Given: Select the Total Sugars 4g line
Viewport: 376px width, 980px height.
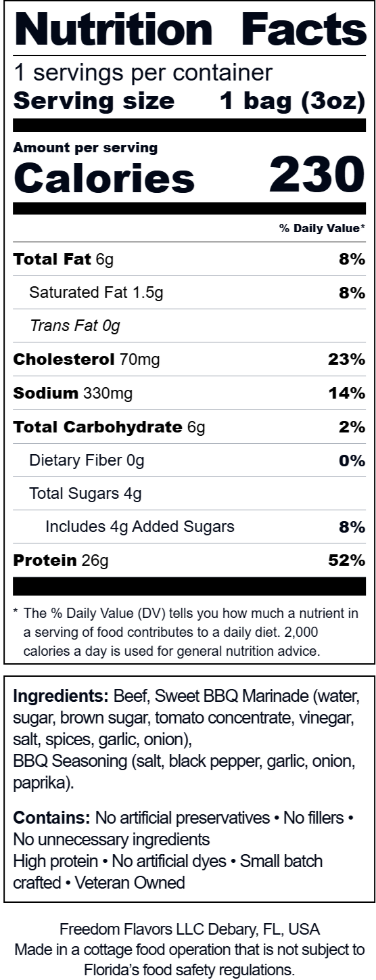Looking at the screenshot, I should 85,493.
